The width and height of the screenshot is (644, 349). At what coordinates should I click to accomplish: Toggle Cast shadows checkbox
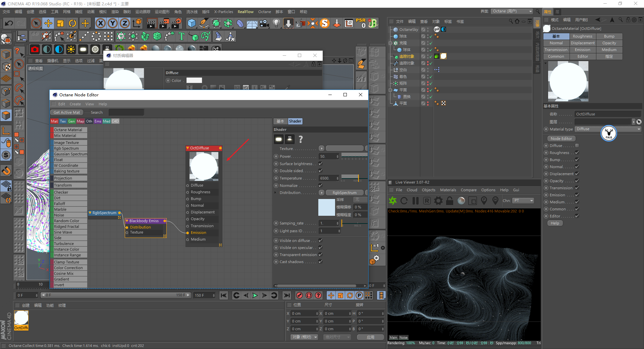click(320, 262)
